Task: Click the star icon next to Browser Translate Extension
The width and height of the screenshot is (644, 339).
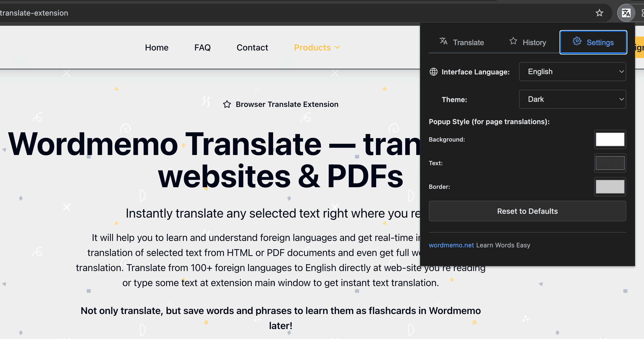Action: coord(227,104)
